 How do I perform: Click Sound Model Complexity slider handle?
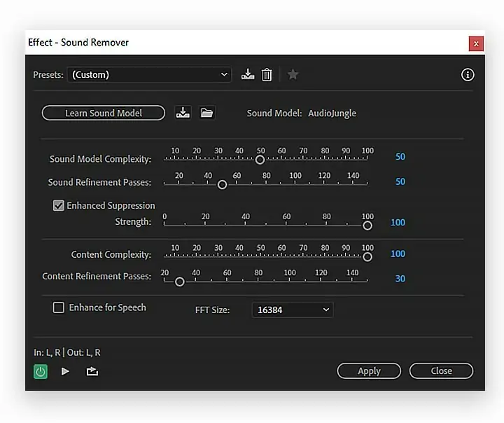tap(260, 160)
